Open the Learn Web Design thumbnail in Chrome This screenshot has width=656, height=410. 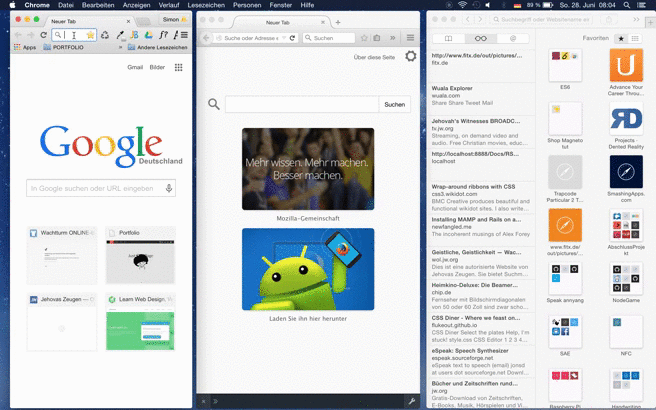[x=140, y=322]
